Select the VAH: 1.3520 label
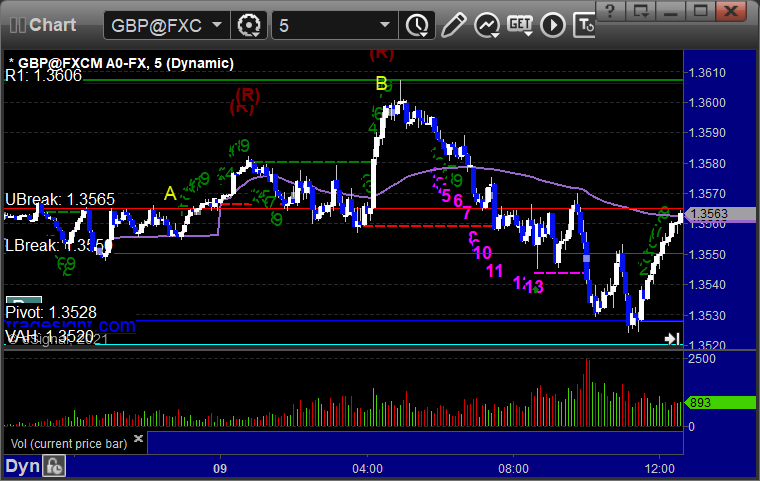Image resolution: width=760 pixels, height=481 pixels. tap(49, 336)
